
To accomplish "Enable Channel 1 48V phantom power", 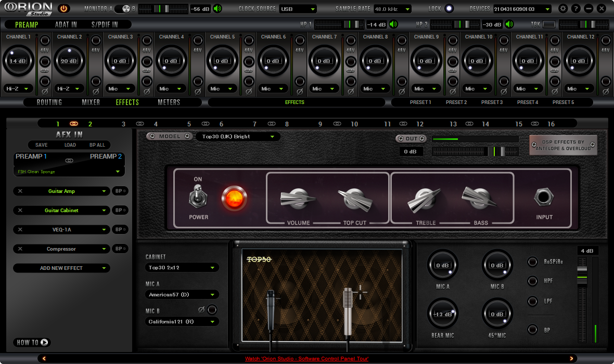I will pos(45,41).
